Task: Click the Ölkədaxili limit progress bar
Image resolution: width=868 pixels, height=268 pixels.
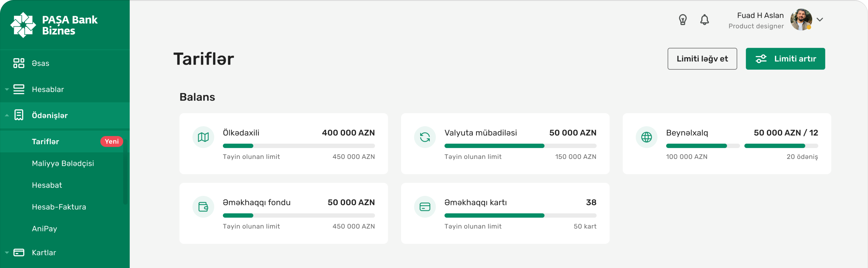Action: point(298,146)
